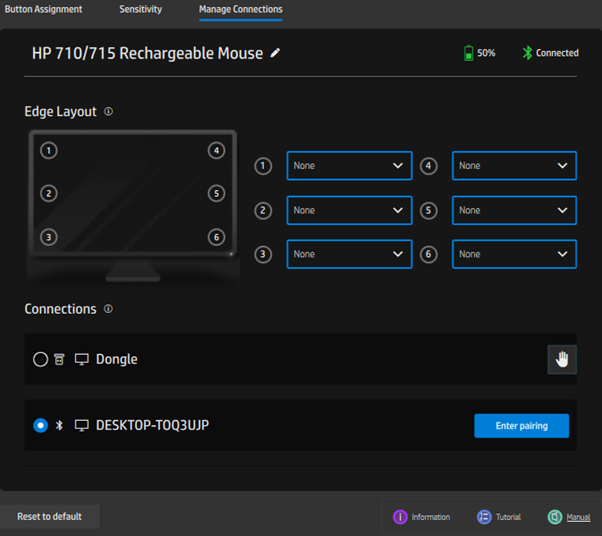The image size is (602, 536).
Task: Open the Edge Layout info icon
Action: tap(109, 111)
